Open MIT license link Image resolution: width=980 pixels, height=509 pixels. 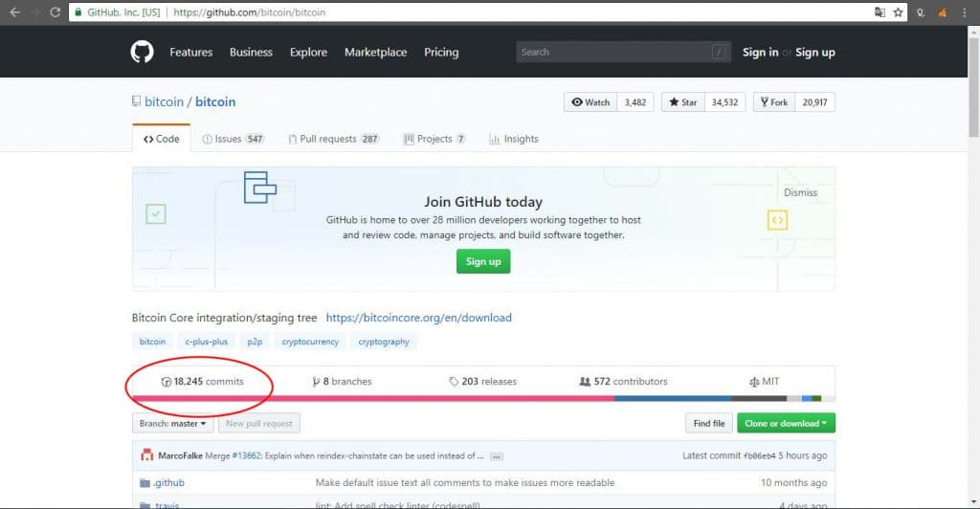[764, 382]
